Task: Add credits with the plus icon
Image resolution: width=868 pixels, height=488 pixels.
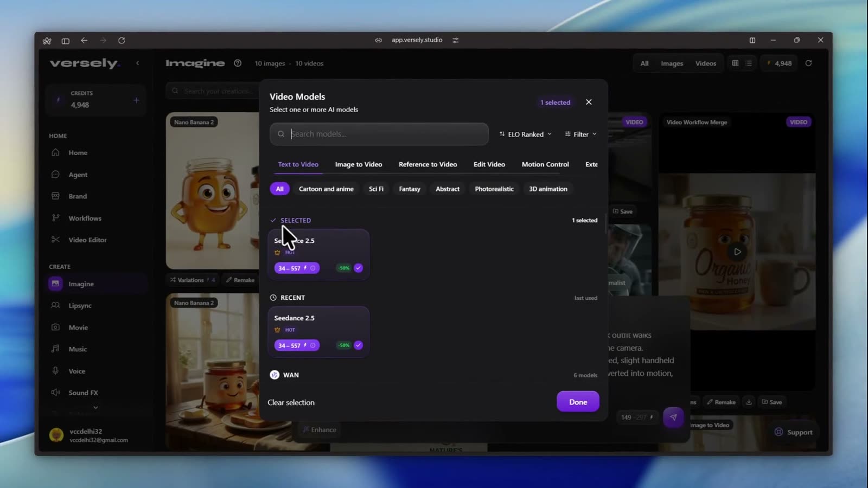Action: pos(136,100)
